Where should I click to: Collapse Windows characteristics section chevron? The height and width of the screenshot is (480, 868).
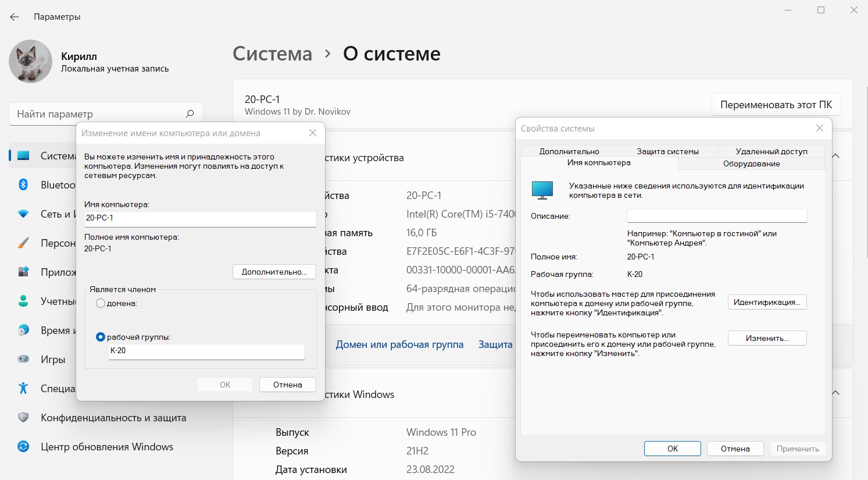[835, 393]
